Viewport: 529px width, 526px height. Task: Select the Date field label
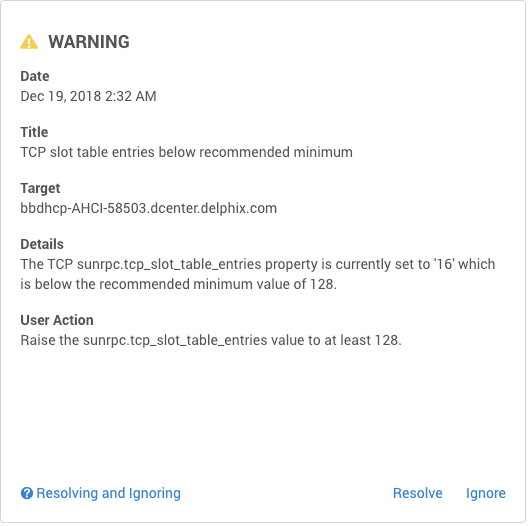pos(35,76)
